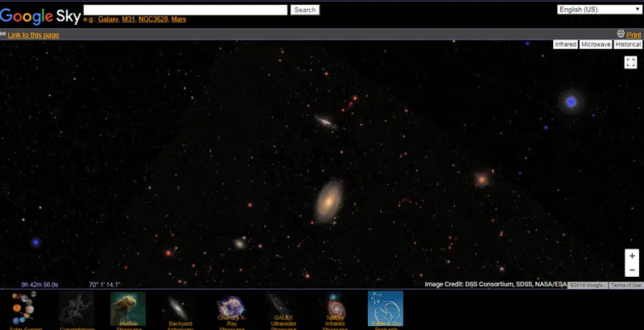Focus the sky search input field

(185, 10)
